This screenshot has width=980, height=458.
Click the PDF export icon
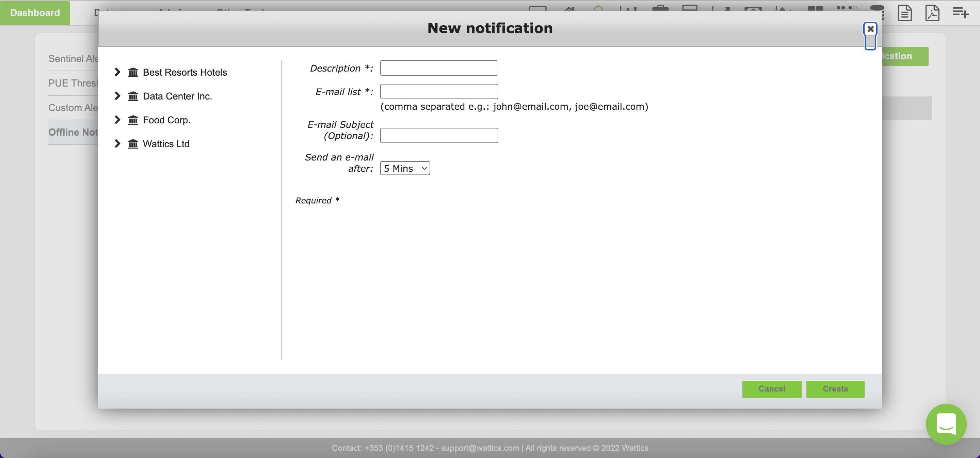click(x=932, y=13)
